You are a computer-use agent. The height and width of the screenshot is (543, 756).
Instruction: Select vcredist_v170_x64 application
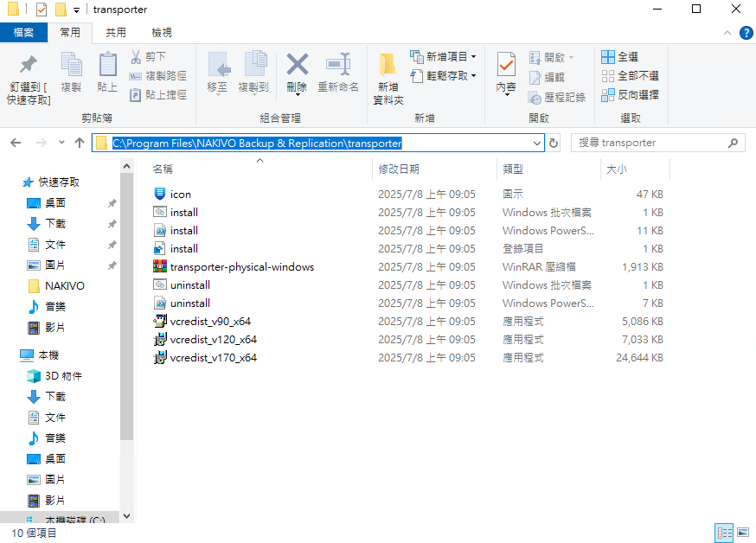[x=213, y=358]
